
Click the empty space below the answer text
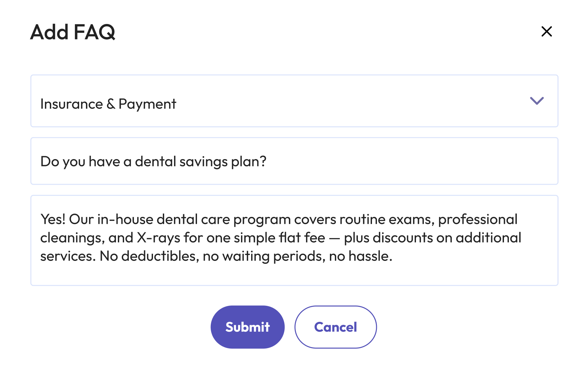[x=294, y=274]
